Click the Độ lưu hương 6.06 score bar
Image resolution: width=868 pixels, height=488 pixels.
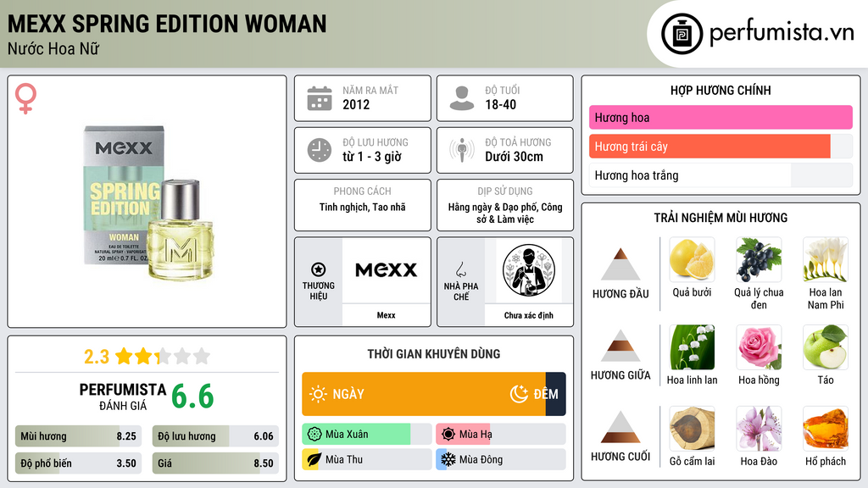pos(215,436)
